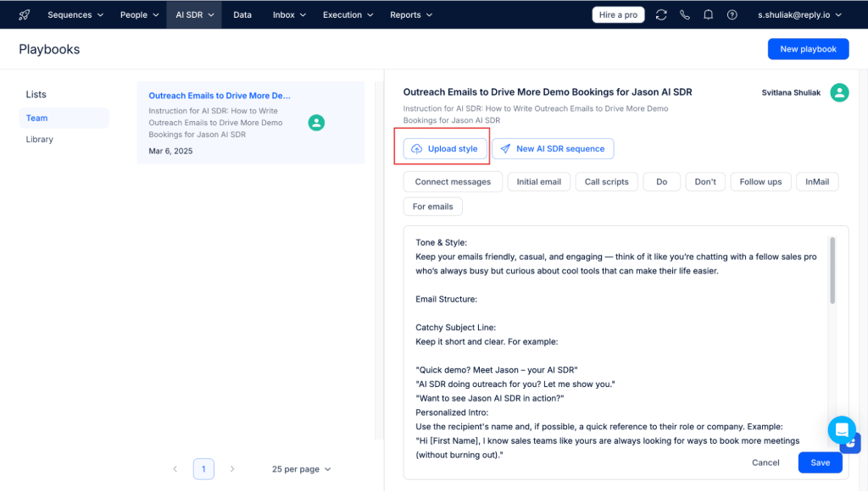Save the playbook changes
Screen dimensions: 868x492
[x=820, y=462]
